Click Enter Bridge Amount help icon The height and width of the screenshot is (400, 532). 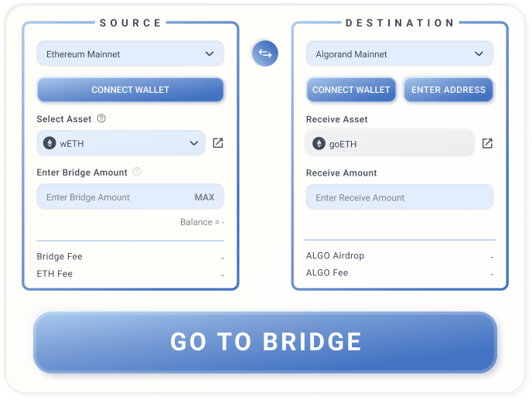(137, 172)
